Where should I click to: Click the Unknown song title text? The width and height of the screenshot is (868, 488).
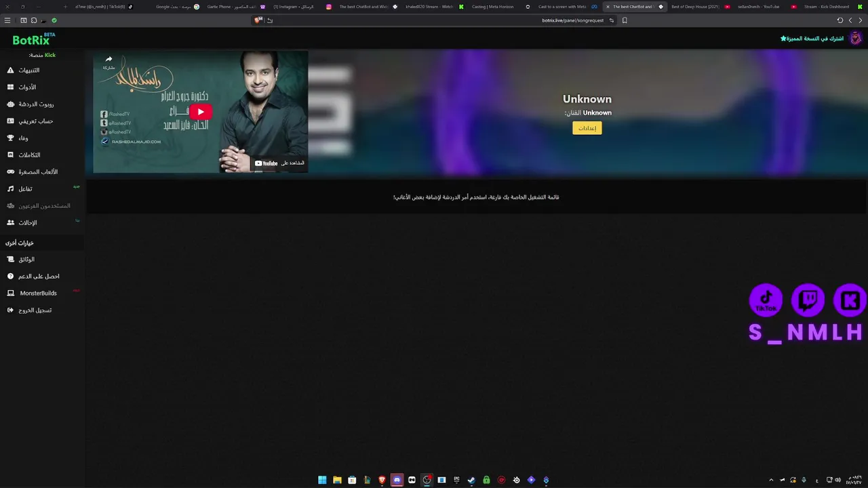tap(587, 99)
